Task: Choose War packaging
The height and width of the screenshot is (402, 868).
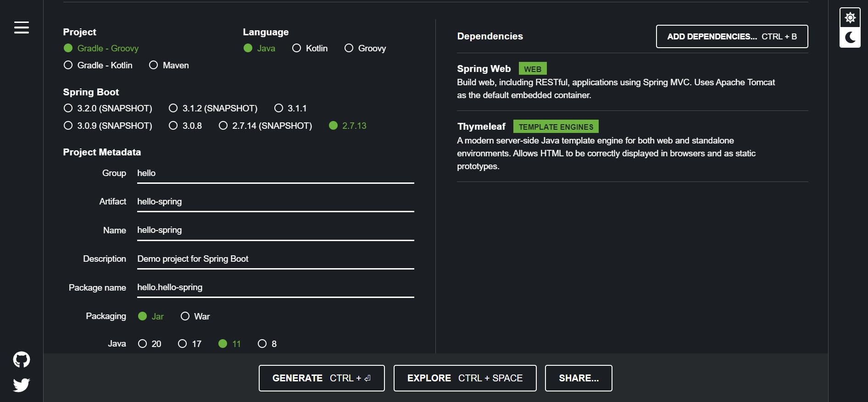Action: coord(195,316)
